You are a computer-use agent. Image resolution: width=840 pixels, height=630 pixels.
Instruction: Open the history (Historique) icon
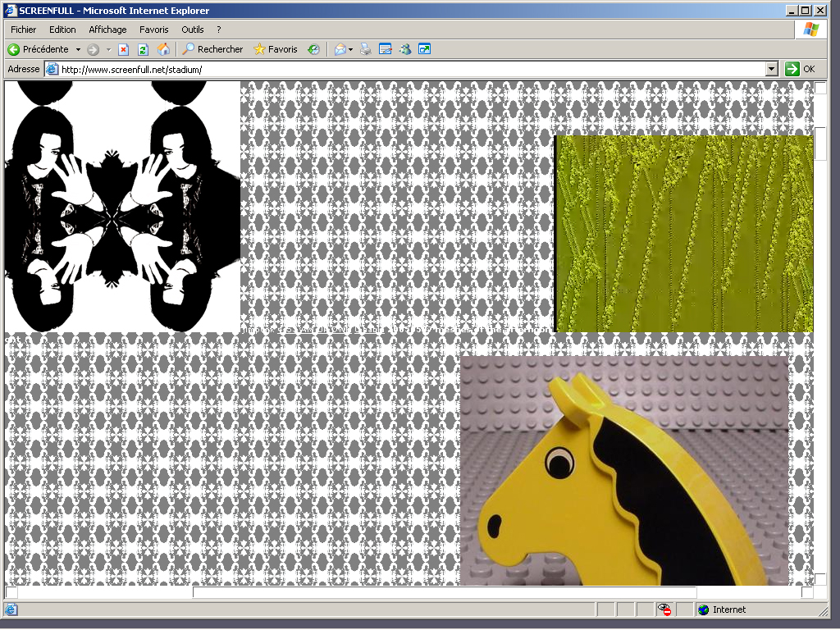pyautogui.click(x=313, y=49)
